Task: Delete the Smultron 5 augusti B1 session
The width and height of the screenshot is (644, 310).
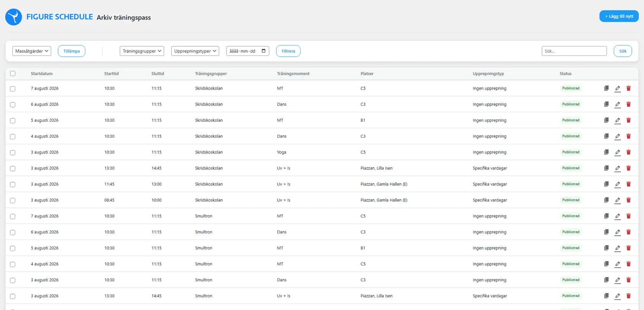Action: point(628,248)
